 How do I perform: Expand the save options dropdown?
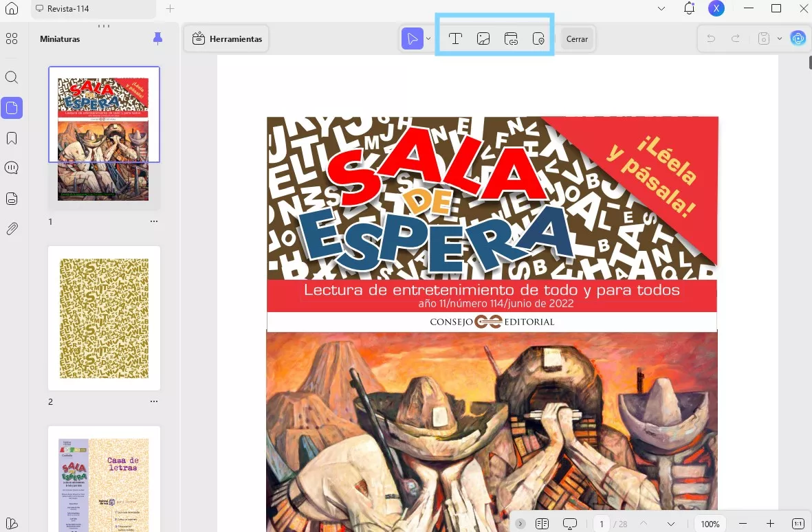780,38
